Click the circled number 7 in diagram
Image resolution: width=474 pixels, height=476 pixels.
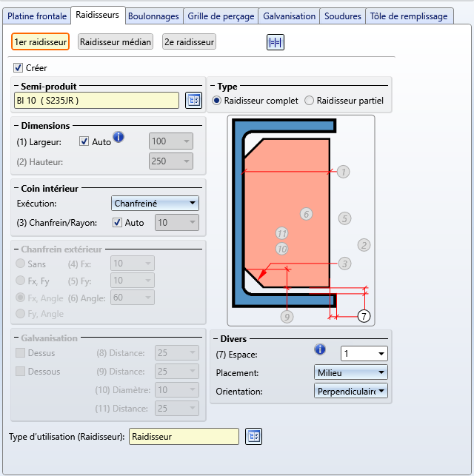coord(364,316)
